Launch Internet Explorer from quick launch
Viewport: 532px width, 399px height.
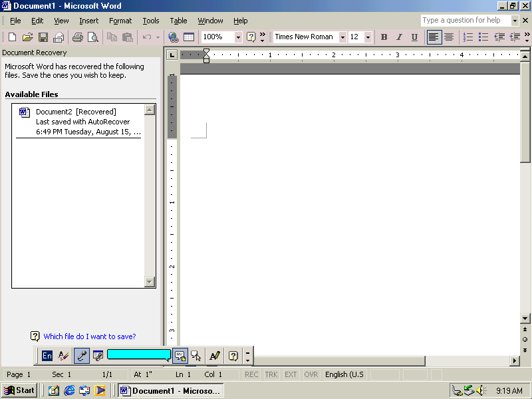[69, 390]
